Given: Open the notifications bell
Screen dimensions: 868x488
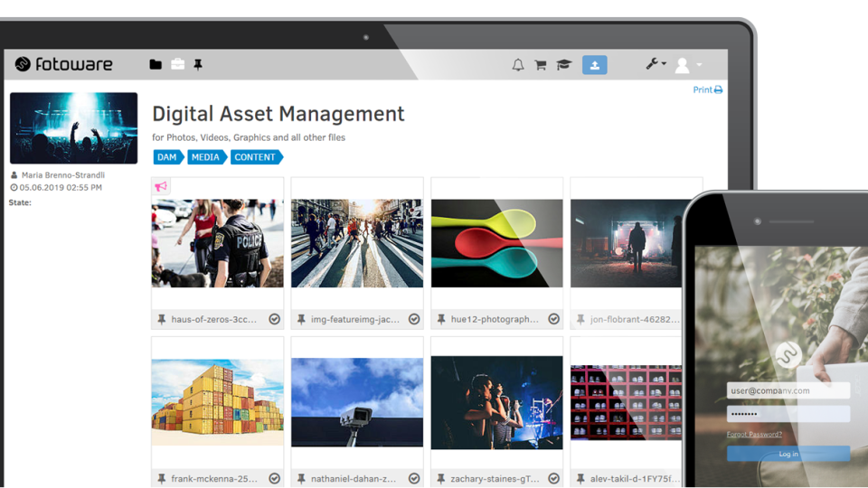Looking at the screenshot, I should click(517, 65).
